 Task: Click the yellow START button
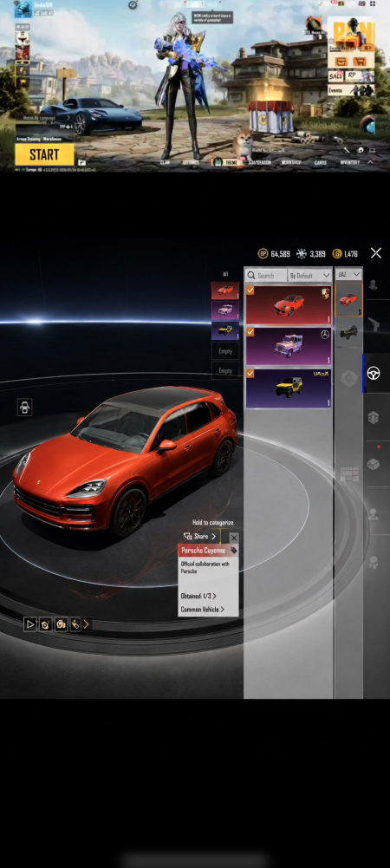point(44,154)
